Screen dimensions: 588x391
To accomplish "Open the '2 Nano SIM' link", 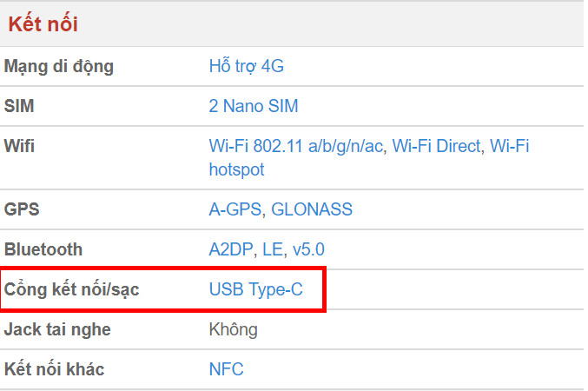I will click(x=253, y=106).
